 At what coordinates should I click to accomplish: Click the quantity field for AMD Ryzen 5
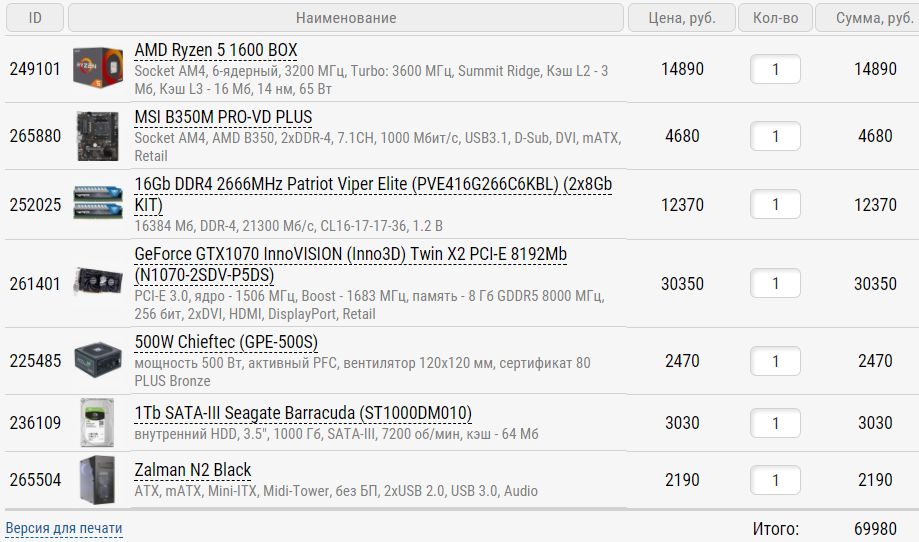775,69
